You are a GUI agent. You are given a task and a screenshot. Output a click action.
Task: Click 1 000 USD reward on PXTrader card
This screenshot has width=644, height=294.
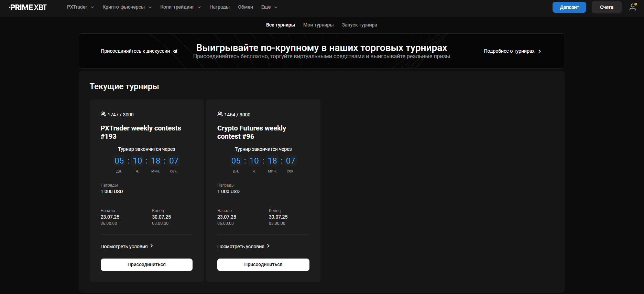tap(112, 191)
